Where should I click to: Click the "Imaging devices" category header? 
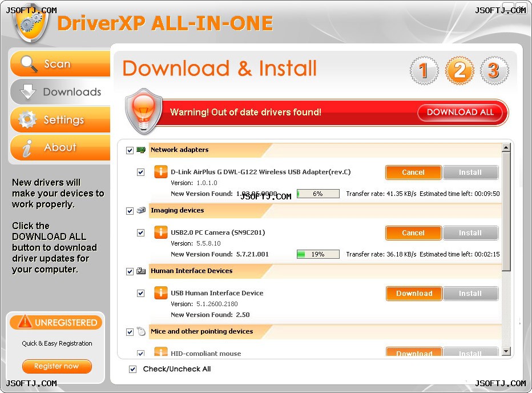(178, 210)
